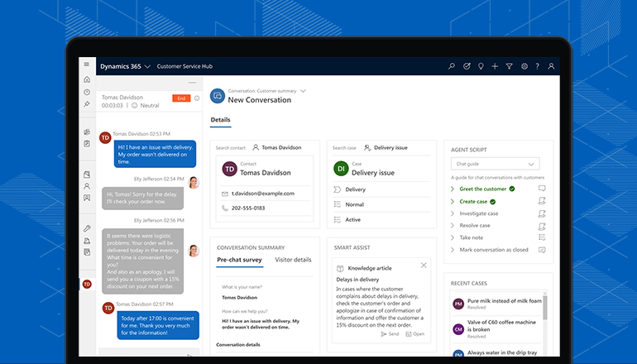637x364 pixels.
Task: Open the Chat guide dropdown in Agent Script
Action: tap(498, 165)
